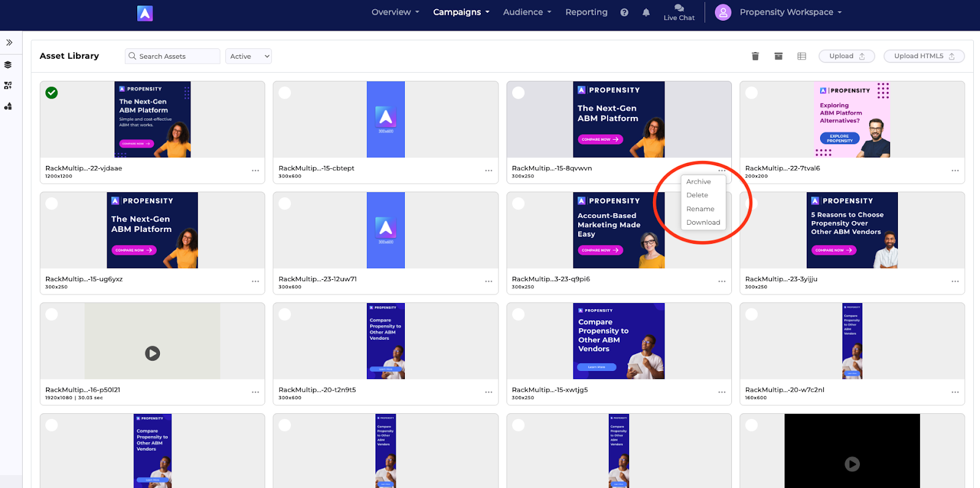Open the 1200x1200 Next-Gen ABM Platform thumbnail
The height and width of the screenshot is (488, 980).
(x=153, y=119)
